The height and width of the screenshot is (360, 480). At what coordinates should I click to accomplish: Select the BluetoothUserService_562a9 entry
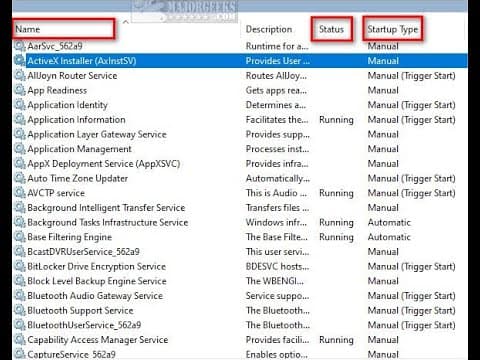[x=84, y=325]
